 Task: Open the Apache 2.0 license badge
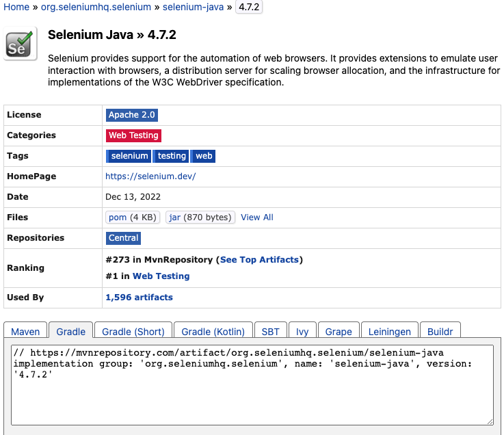[132, 115]
